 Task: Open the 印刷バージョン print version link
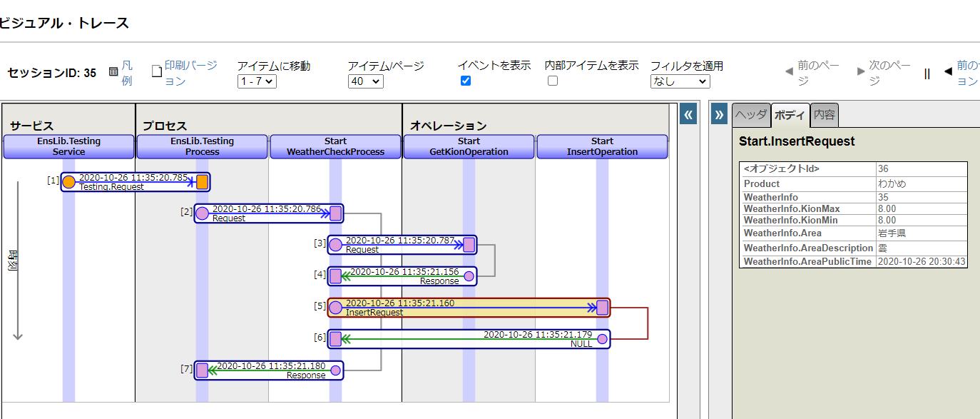point(158,71)
